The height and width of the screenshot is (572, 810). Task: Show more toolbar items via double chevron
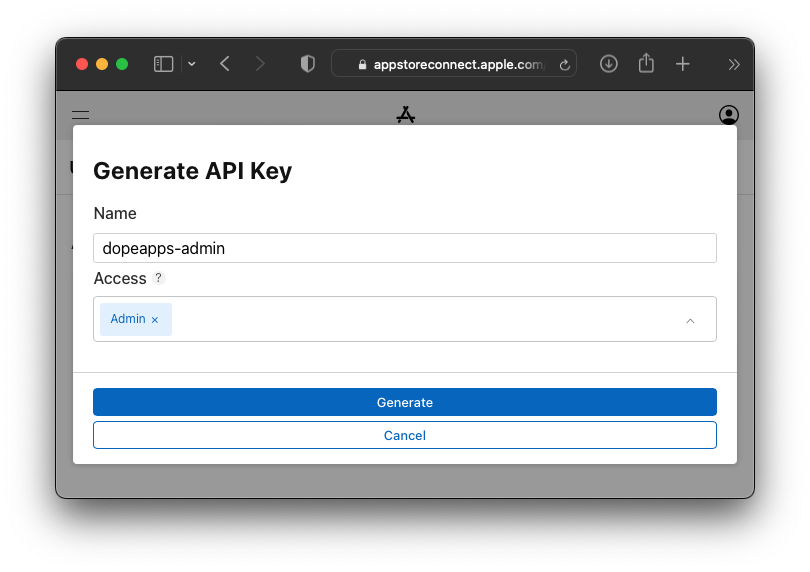tap(734, 65)
